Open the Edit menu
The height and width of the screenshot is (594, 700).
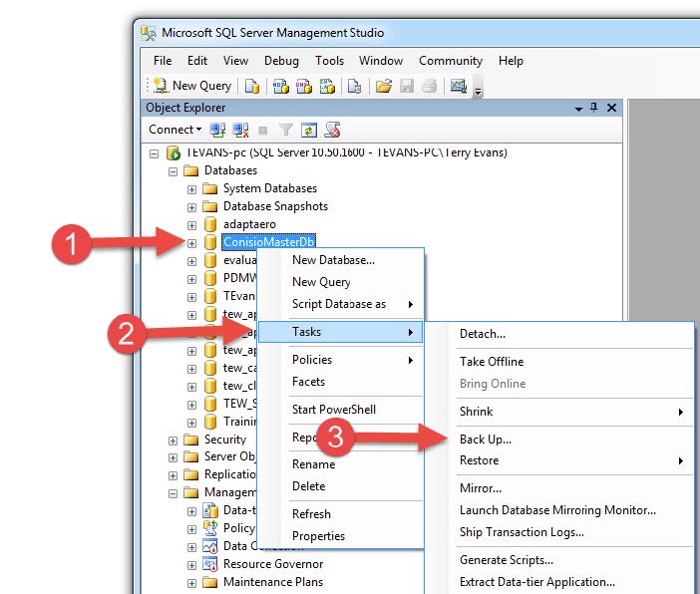pyautogui.click(x=197, y=60)
